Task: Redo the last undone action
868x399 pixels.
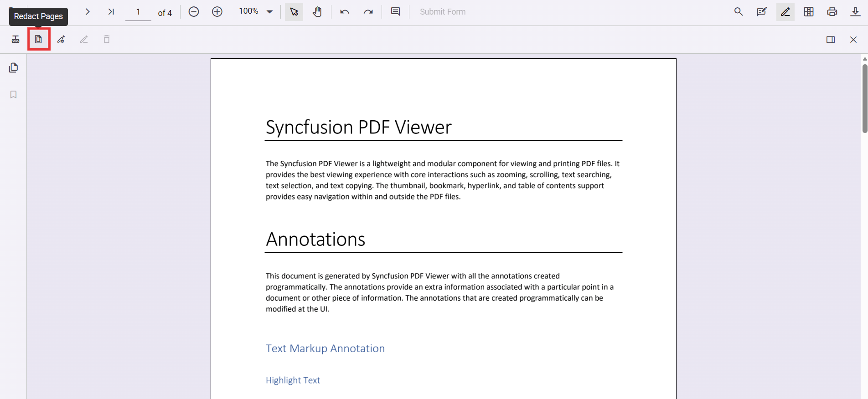Action: tap(368, 12)
